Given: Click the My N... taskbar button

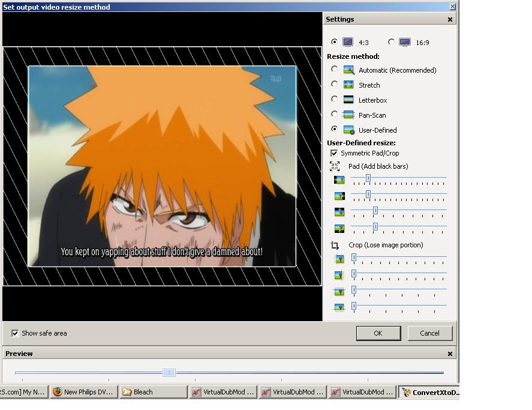Looking at the screenshot, I should click(x=24, y=392).
